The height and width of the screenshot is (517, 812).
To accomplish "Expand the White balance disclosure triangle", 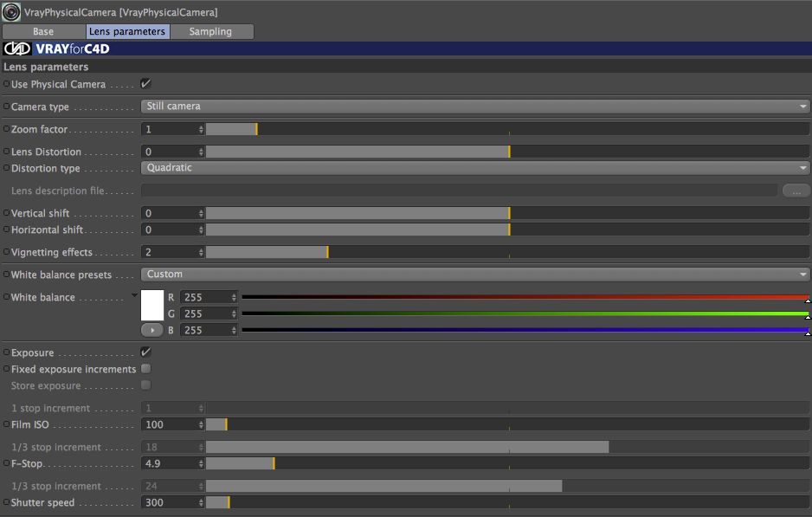I will 134,296.
